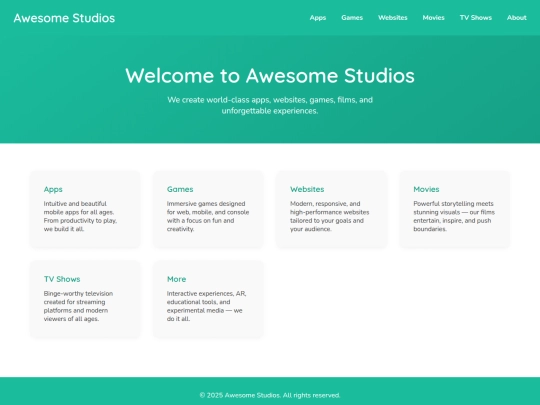The image size is (540, 405).
Task: Click the More card interactive experiences text
Action: 206,306
